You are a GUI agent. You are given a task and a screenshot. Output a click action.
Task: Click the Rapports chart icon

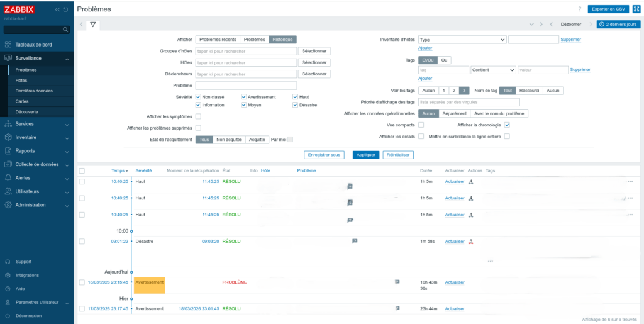8,151
